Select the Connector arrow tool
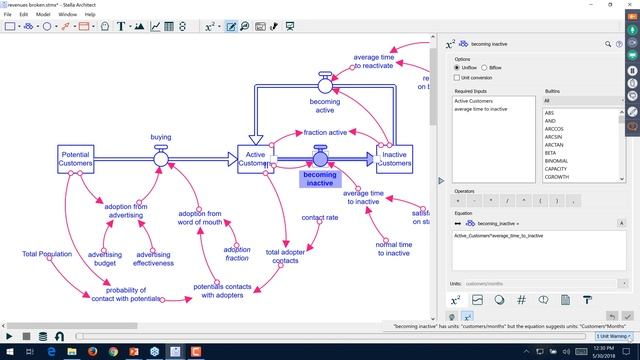Image resolution: width=640 pixels, height=360 pixels. click(x=65, y=27)
